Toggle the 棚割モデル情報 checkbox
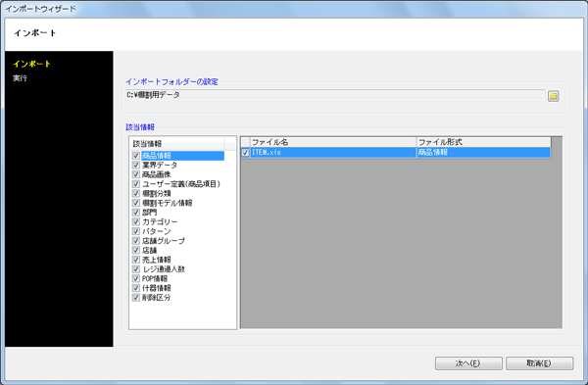588x385 pixels. click(x=136, y=203)
